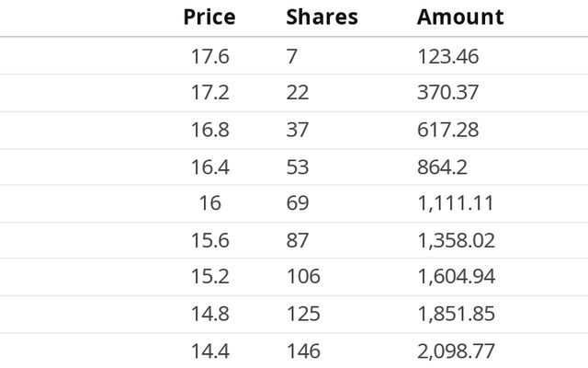This screenshot has height=368, width=588.
Task: Select the shares cell showing 53
Action: (297, 167)
